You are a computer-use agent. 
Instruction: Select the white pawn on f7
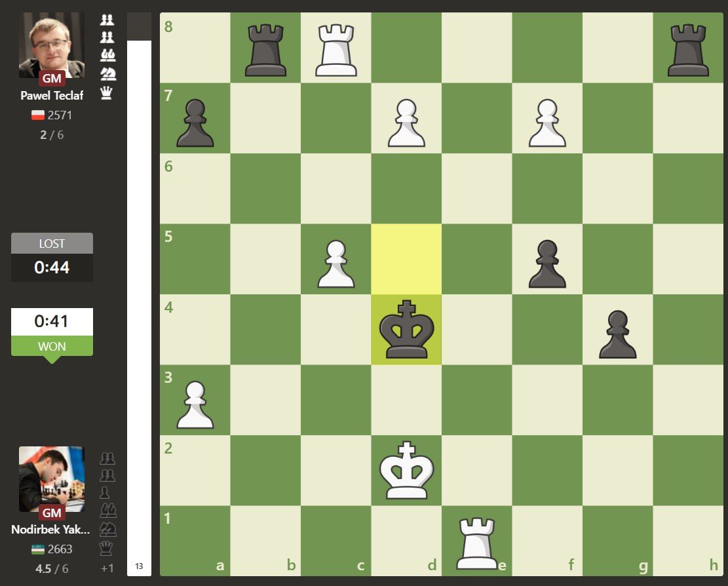tap(547, 123)
